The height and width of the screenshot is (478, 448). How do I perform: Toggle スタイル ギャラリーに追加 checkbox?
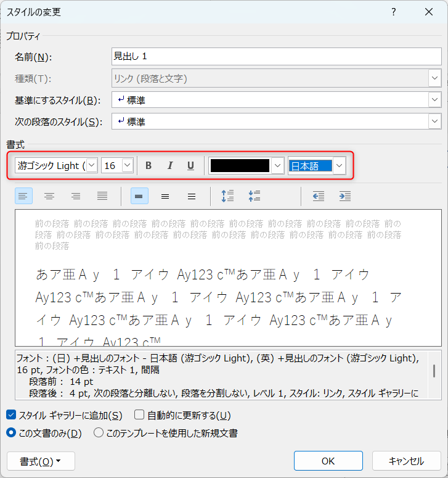[x=11, y=416]
